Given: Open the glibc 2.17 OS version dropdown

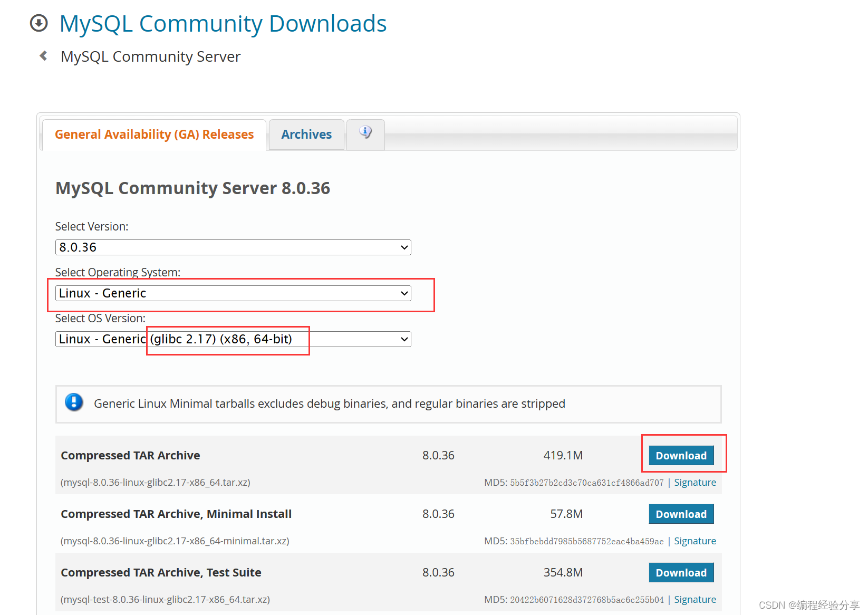Looking at the screenshot, I should (x=232, y=339).
